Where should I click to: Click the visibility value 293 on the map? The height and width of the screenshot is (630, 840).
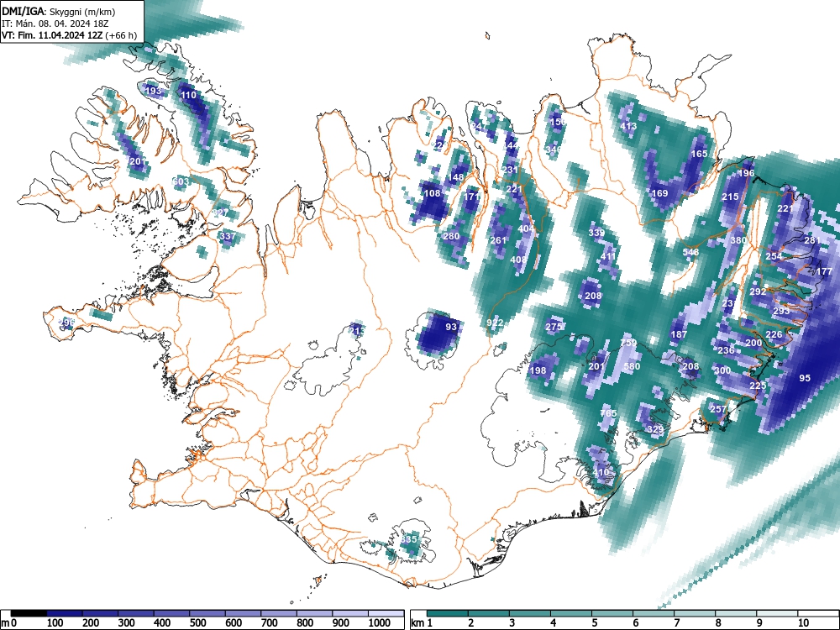[x=781, y=312]
